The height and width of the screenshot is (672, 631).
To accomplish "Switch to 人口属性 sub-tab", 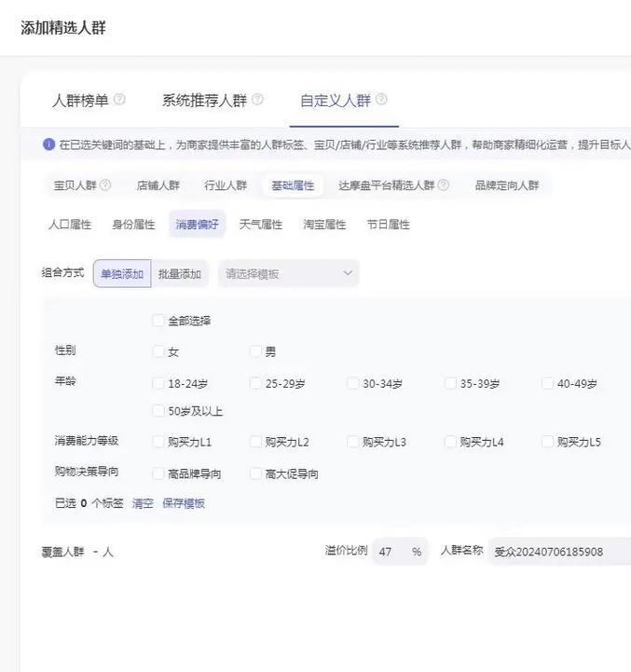I will point(70,225).
